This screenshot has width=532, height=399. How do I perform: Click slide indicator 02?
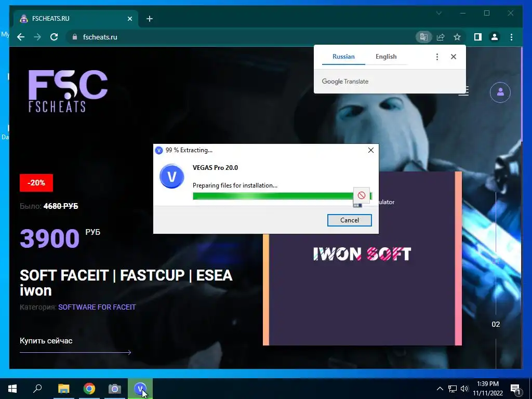pos(496,324)
